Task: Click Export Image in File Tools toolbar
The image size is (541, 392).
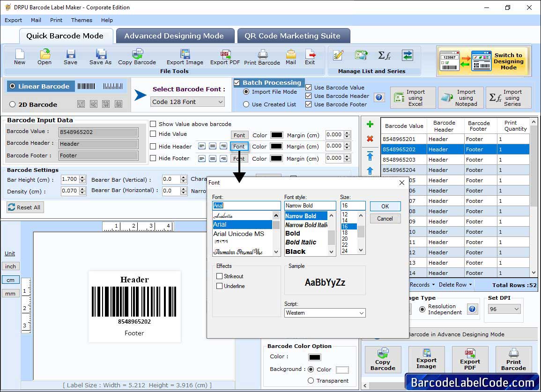Action: click(185, 57)
